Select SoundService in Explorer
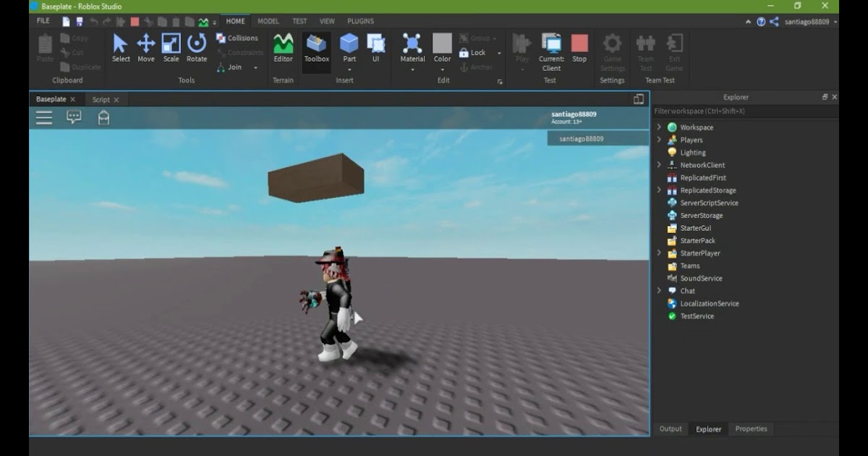Screen dimensions: 868x456 tap(701, 279)
